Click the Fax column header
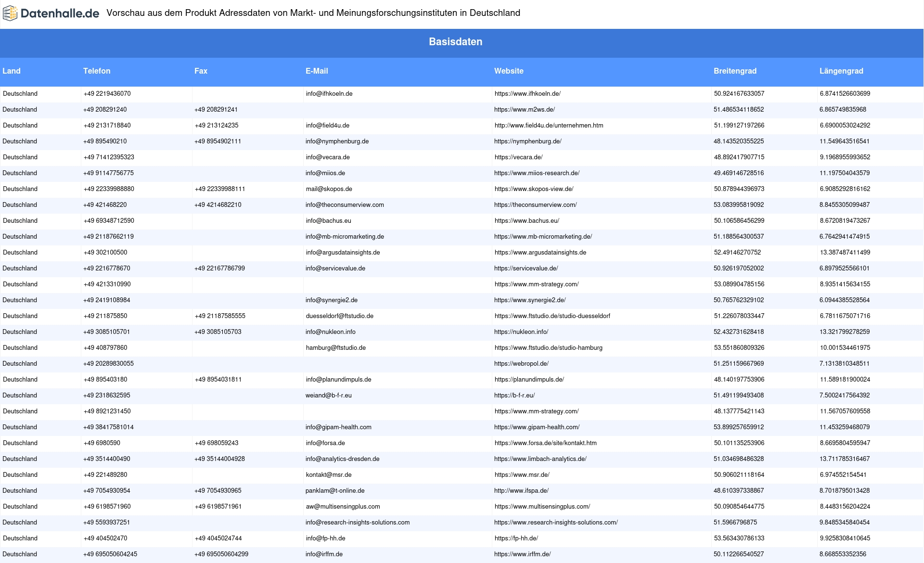Viewport: 924px width, 563px height. click(x=201, y=71)
